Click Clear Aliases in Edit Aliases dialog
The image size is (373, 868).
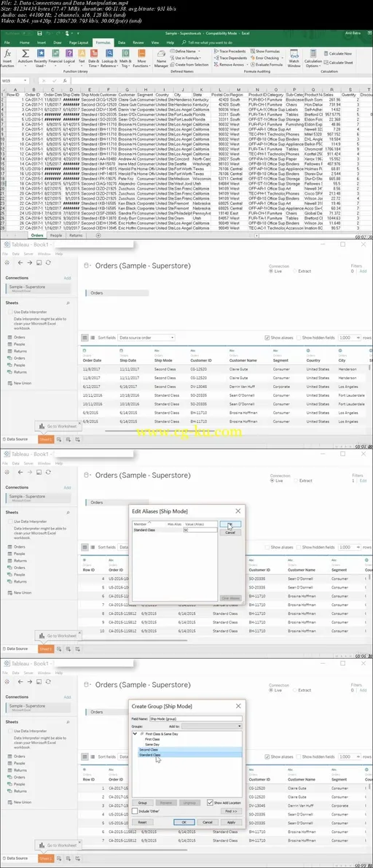(x=230, y=598)
